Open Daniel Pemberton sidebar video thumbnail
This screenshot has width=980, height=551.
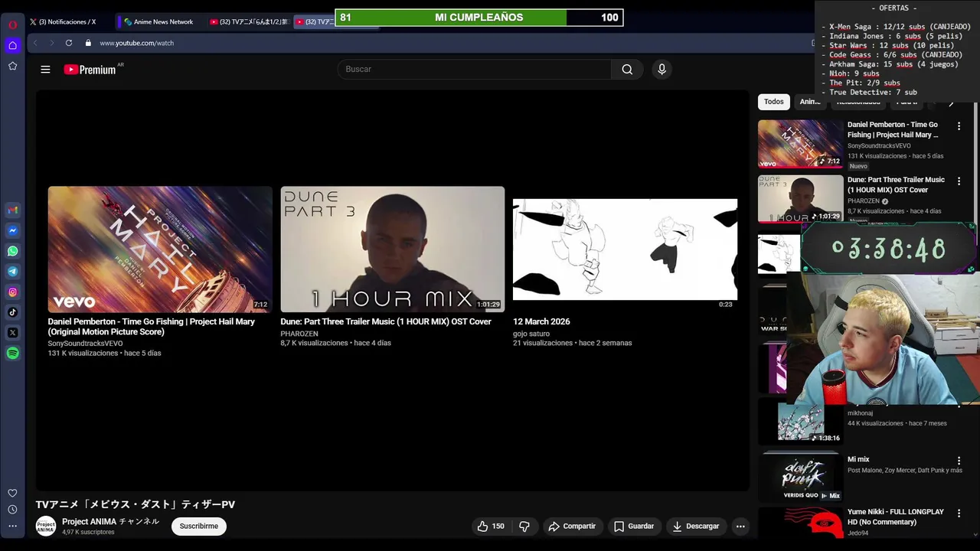(x=800, y=144)
